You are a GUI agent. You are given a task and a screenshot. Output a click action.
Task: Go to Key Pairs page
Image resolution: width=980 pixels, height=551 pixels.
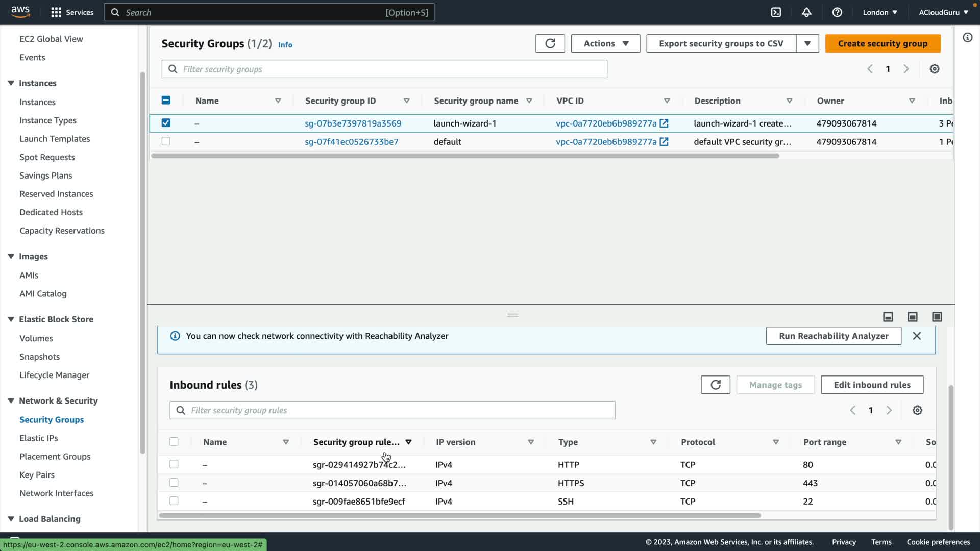pyautogui.click(x=37, y=474)
